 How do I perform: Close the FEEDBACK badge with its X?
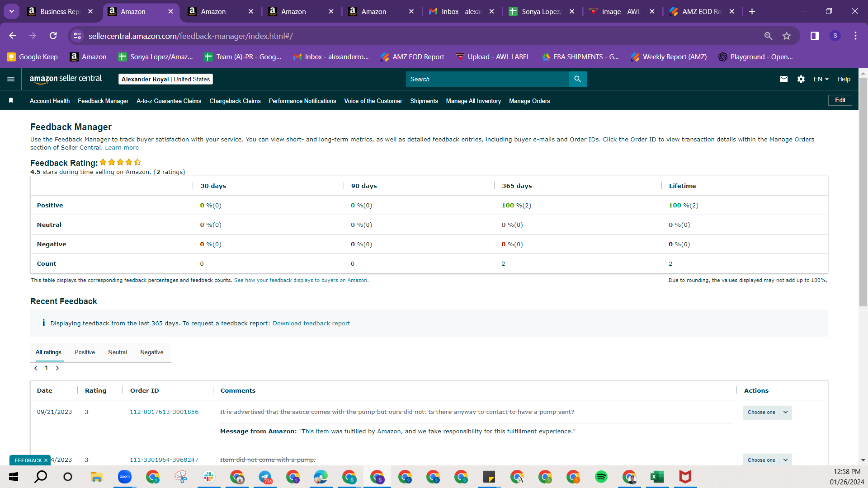46,460
